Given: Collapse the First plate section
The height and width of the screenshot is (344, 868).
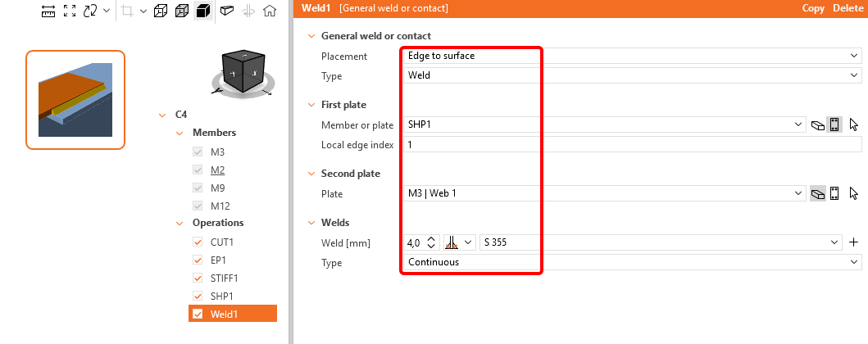Looking at the screenshot, I should click(311, 105).
